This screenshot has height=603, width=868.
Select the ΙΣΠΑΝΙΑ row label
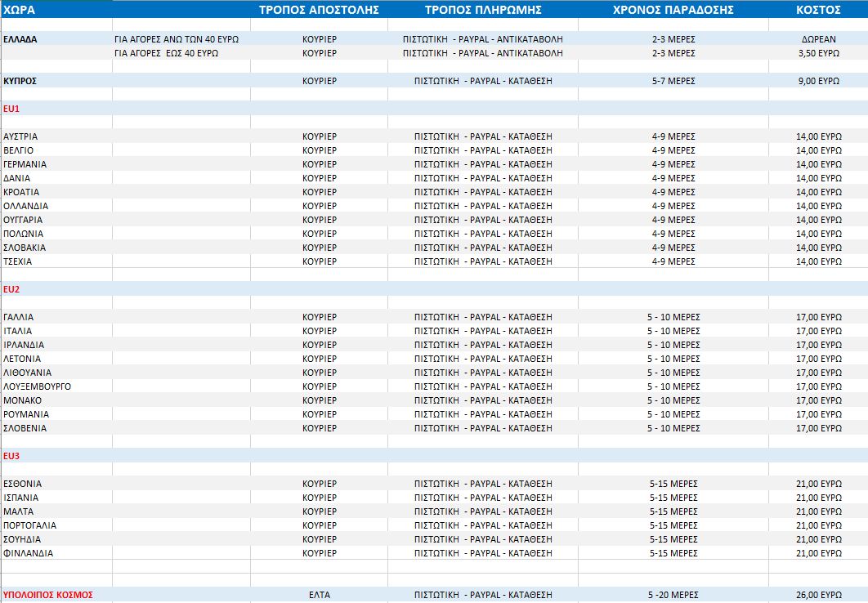point(21,498)
